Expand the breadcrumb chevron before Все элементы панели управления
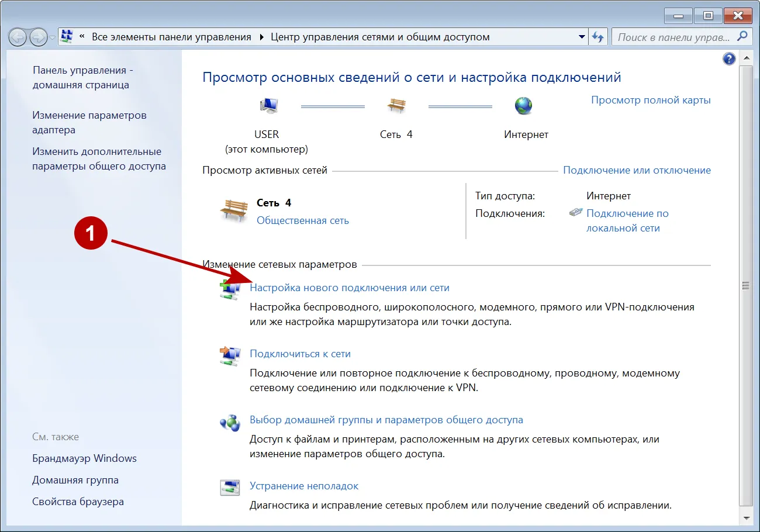 coord(82,36)
